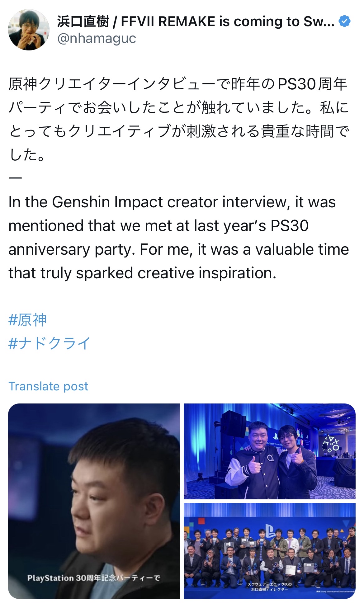Tap the blue verified badge icon

pos(344,21)
